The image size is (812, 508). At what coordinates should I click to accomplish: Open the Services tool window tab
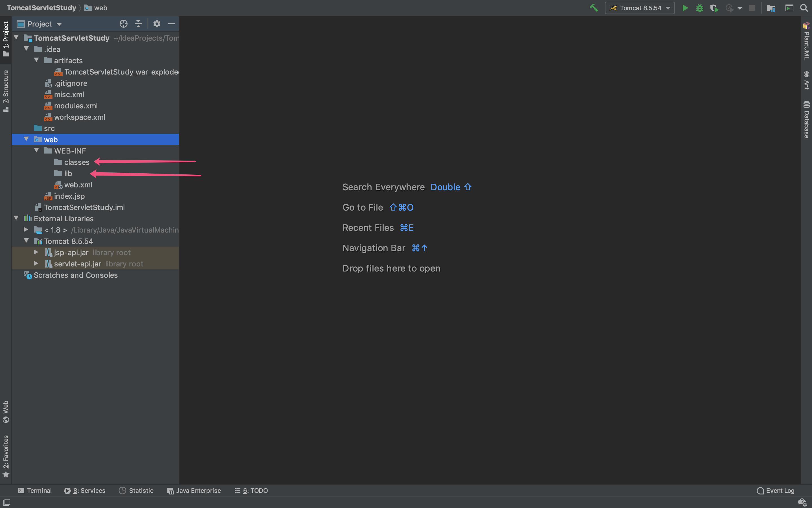click(x=85, y=490)
